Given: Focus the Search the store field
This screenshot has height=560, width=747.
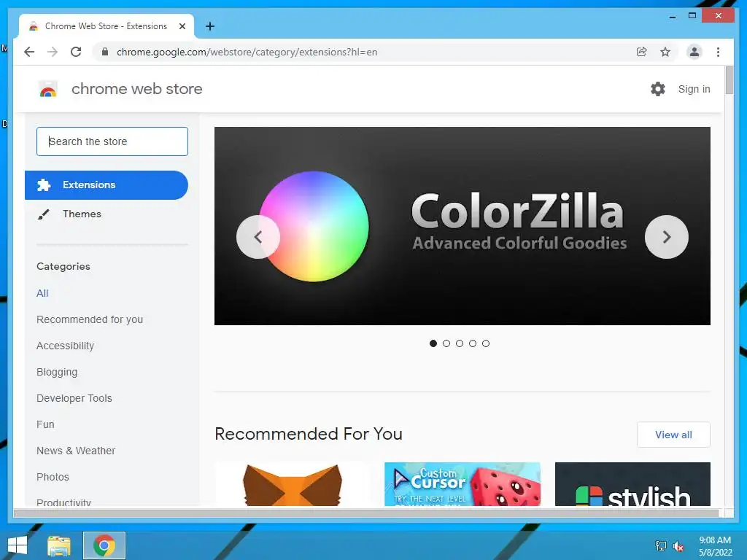Looking at the screenshot, I should [112, 141].
